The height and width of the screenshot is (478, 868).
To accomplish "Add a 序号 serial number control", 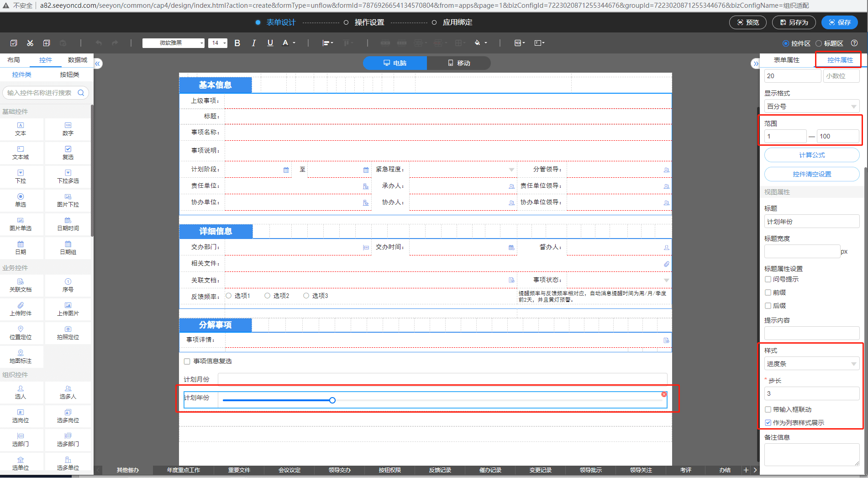I will 68,285.
